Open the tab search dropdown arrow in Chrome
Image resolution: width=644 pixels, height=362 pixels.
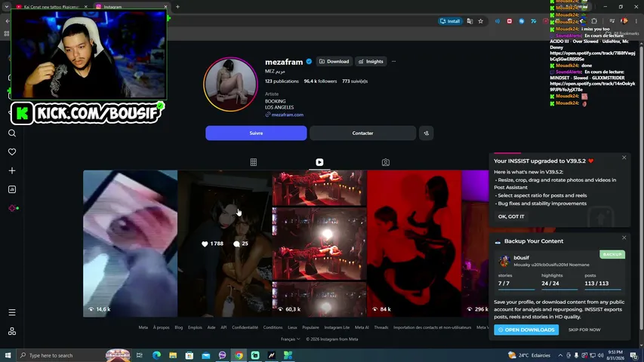click(x=7, y=7)
